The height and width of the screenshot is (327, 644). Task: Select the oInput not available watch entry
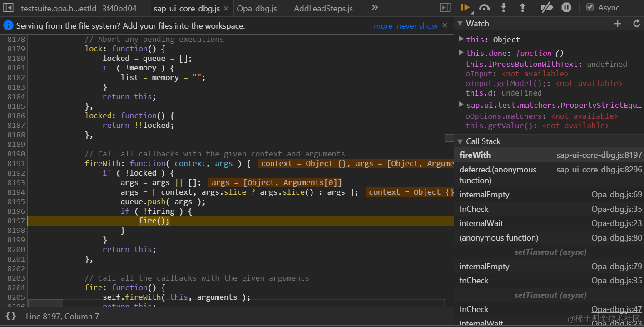pos(517,74)
